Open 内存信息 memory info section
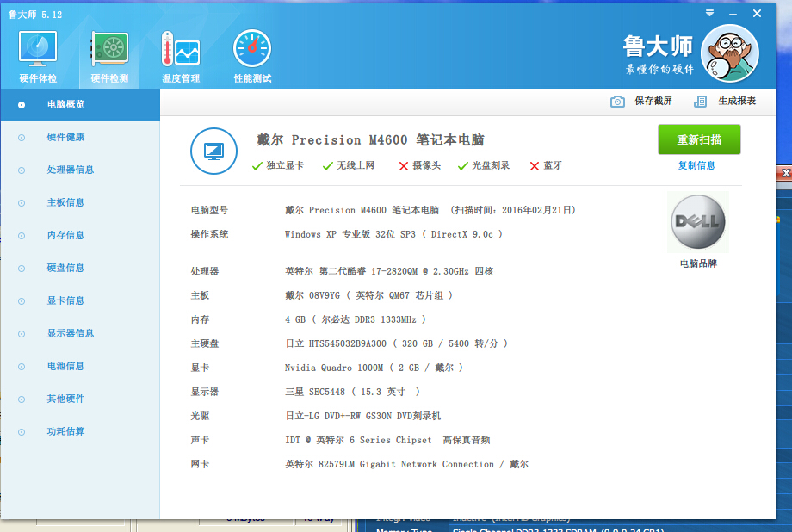 [x=65, y=235]
